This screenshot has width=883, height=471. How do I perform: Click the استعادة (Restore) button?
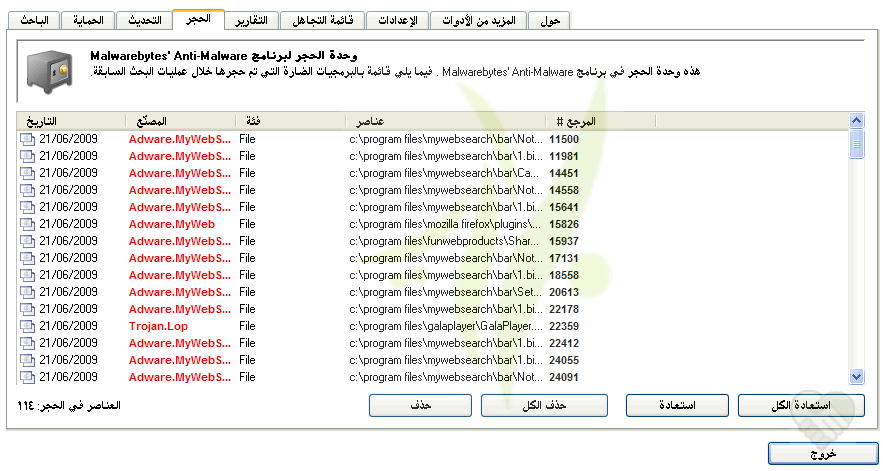677,406
